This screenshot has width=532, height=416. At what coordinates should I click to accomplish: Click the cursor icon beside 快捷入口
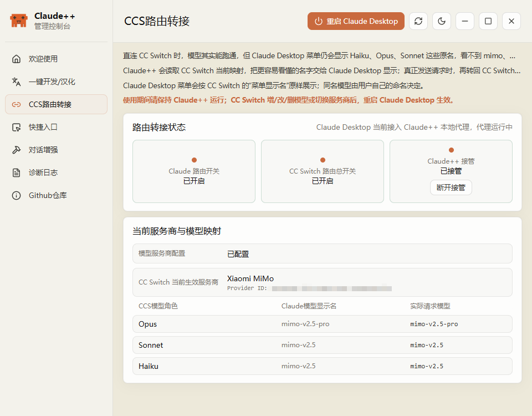[x=16, y=127]
